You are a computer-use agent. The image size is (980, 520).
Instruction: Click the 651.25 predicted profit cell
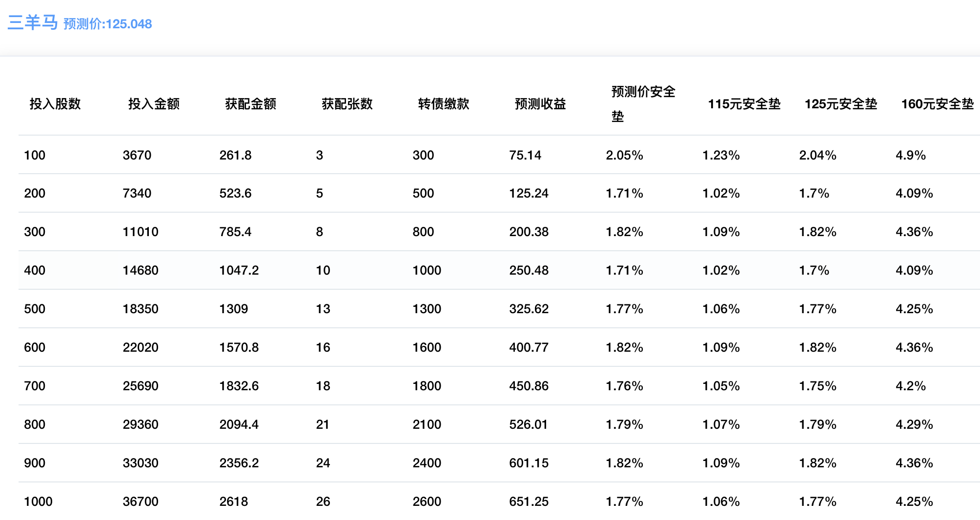tap(529, 501)
